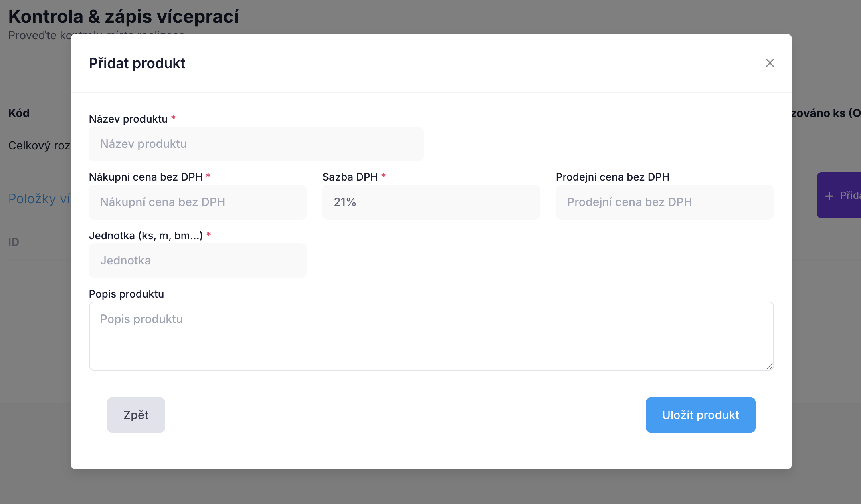The height and width of the screenshot is (504, 861).
Task: Click the Jednotka input field
Action: point(198,260)
